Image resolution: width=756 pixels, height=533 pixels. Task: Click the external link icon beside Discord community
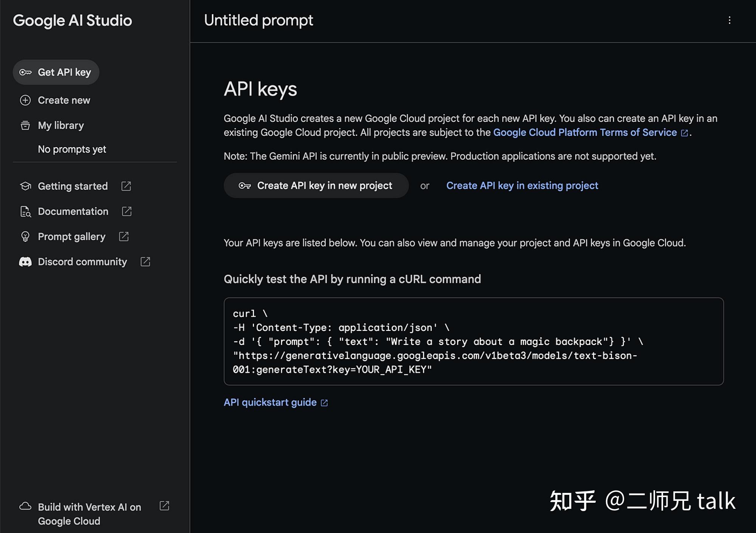(x=145, y=261)
